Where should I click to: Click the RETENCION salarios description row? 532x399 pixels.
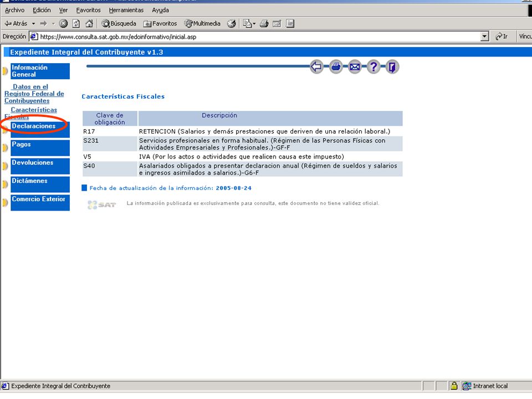[x=270, y=131]
